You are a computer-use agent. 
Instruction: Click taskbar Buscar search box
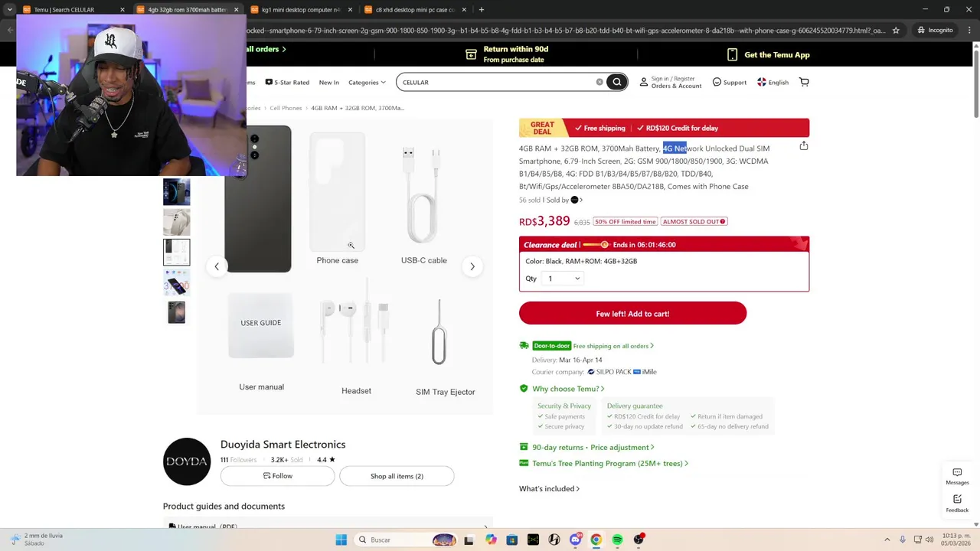coord(407,540)
